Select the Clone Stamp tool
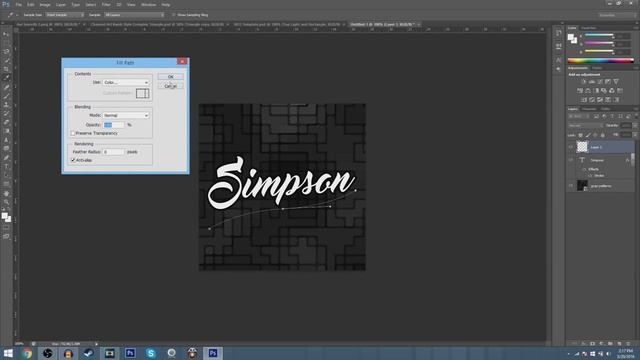Viewport: 640px width, 360px height. (7, 105)
